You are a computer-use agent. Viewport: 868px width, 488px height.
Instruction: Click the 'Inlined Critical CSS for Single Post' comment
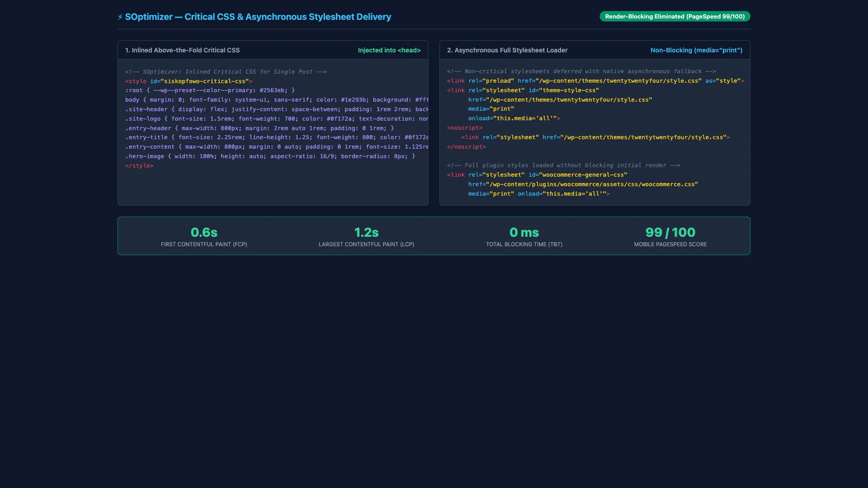click(226, 72)
